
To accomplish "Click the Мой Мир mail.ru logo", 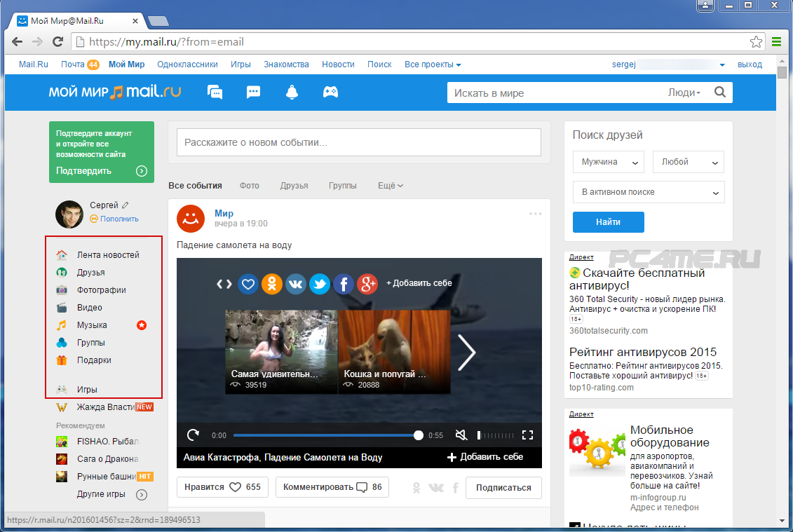I will (115, 92).
